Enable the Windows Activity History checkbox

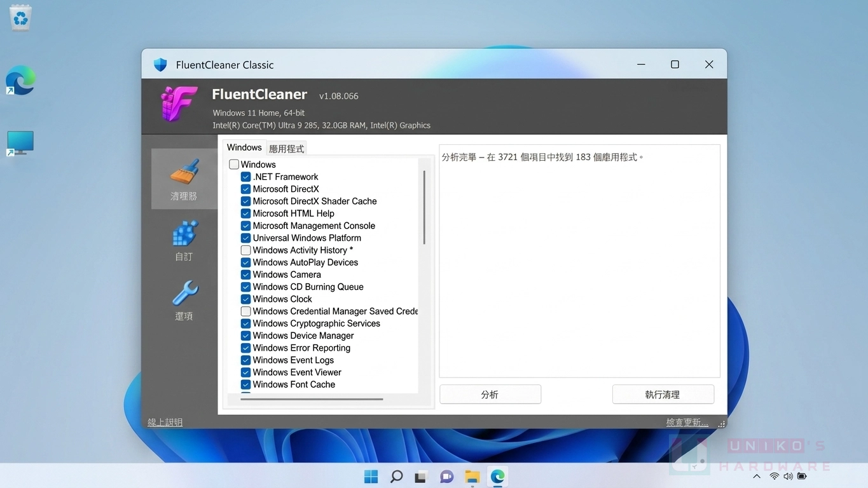[x=245, y=250]
